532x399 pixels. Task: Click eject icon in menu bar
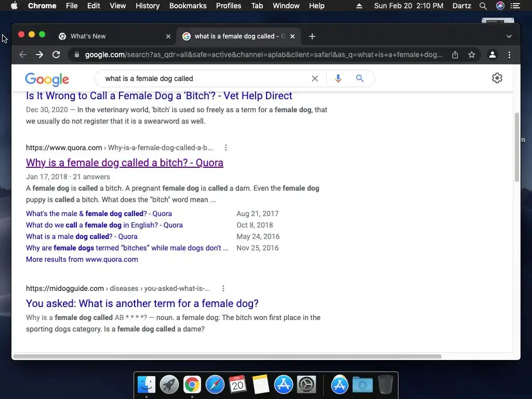359,6
